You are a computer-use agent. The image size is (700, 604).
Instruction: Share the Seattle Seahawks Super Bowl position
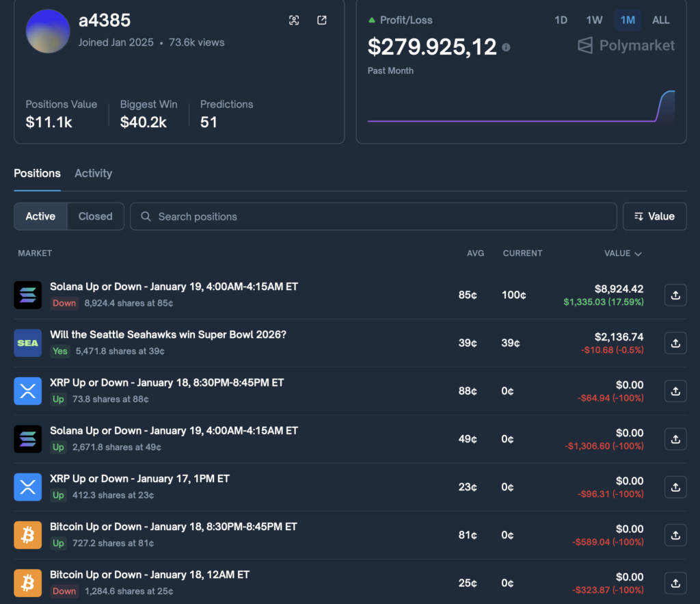click(x=675, y=343)
